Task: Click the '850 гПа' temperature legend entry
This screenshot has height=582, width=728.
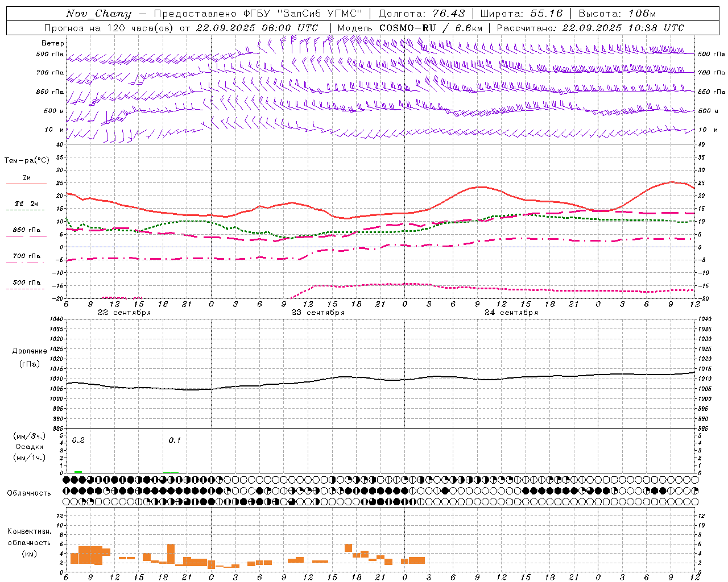Action: tap(27, 230)
